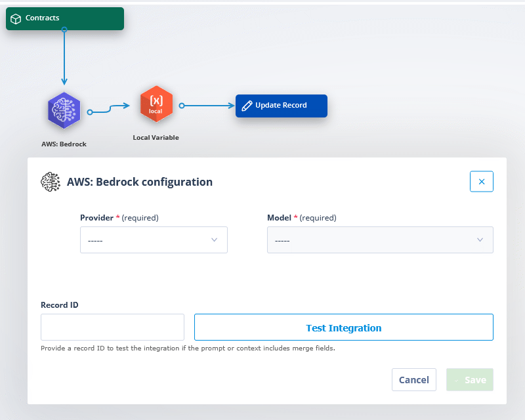
Task: Save the Bedrock configuration
Action: point(470,380)
